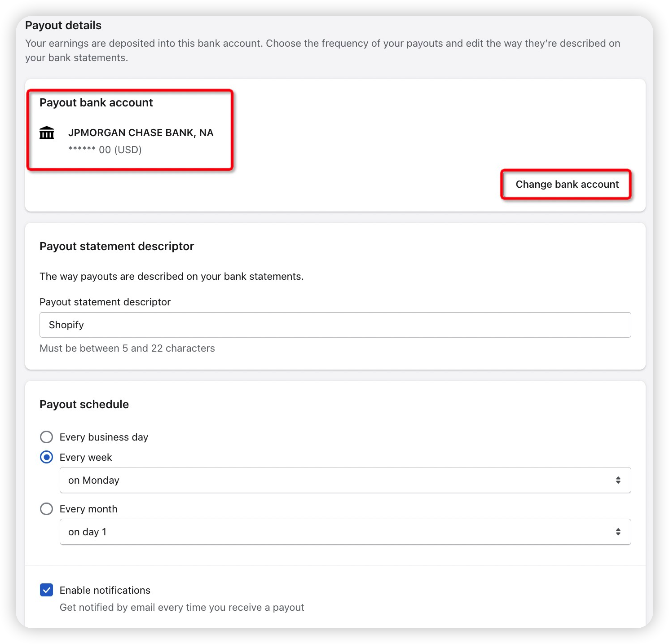Screen dimensions: 669x644
Task: Choose the Every month radio option
Action: click(x=47, y=509)
